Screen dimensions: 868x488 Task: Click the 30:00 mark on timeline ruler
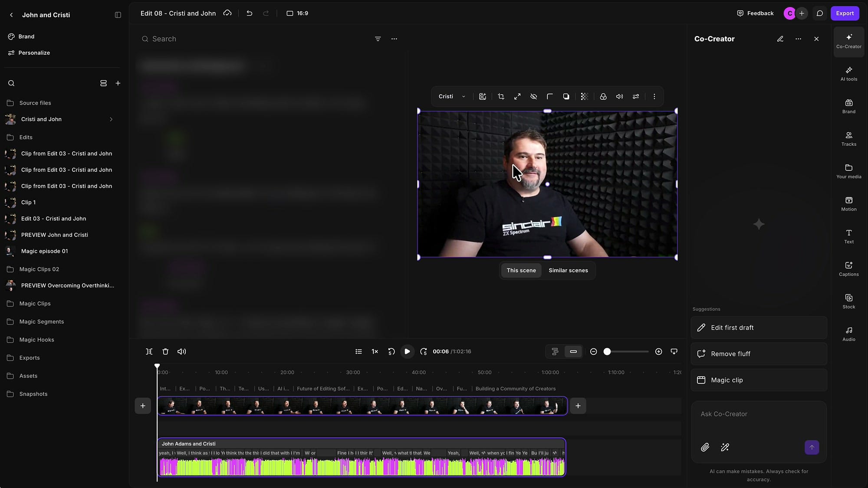pos(353,373)
